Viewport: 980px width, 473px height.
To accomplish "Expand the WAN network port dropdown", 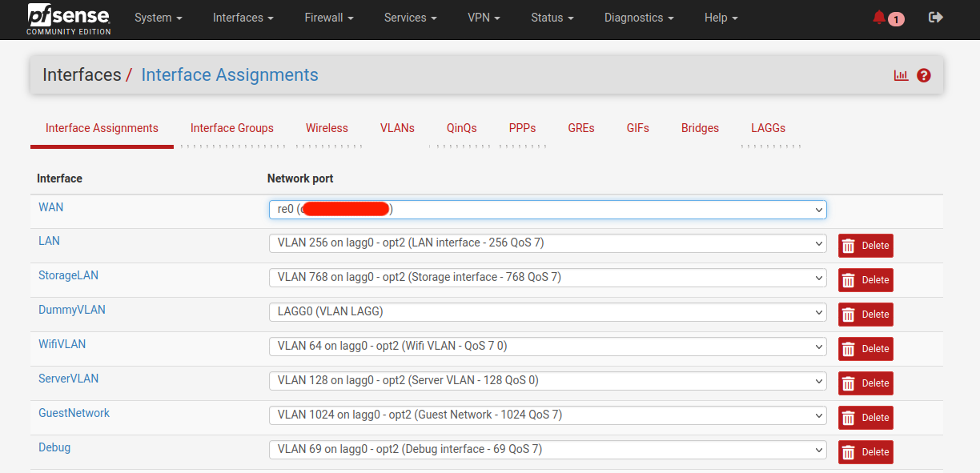I will [548, 210].
